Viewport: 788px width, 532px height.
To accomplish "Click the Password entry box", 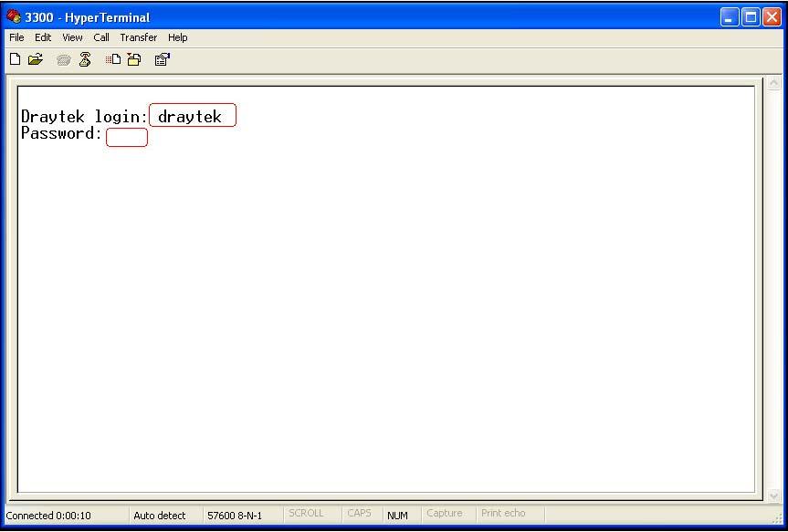I will pyautogui.click(x=127, y=138).
